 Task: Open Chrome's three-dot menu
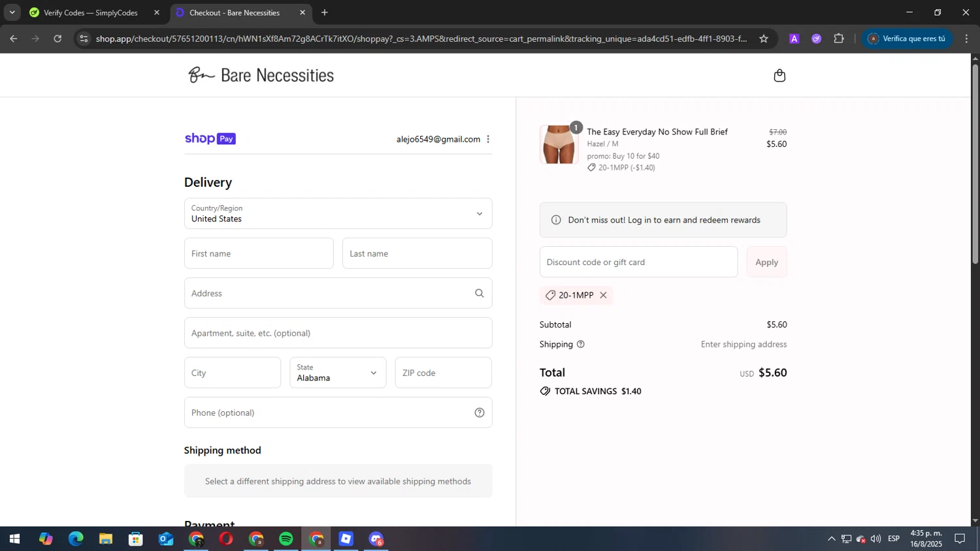[966, 39]
